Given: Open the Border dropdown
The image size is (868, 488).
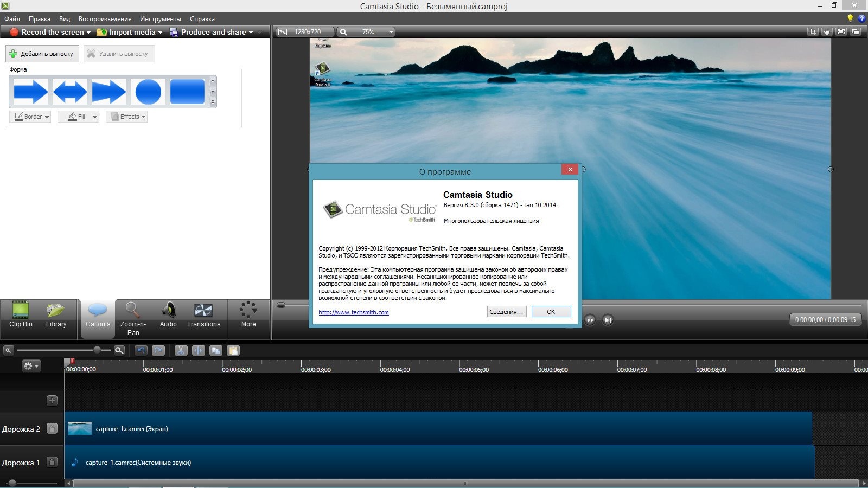Looking at the screenshot, I should (30, 117).
